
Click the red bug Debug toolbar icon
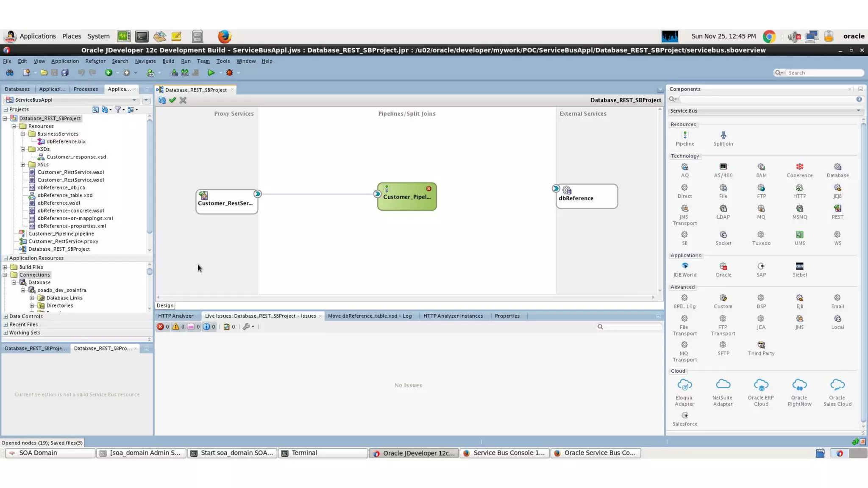coord(229,73)
